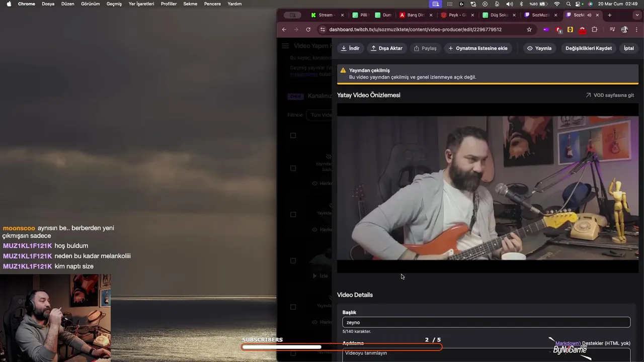Open the Görünüm menu
Viewport: 644px width, 362px height.
click(91, 4)
